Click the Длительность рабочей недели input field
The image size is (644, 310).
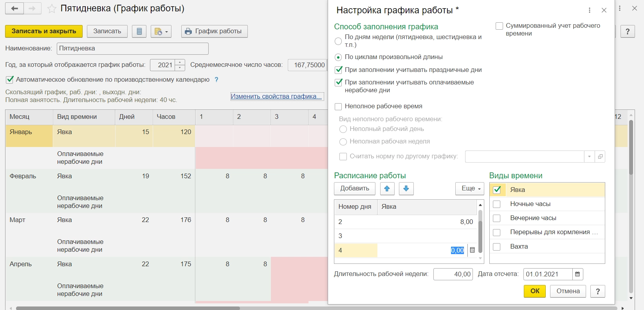click(453, 274)
